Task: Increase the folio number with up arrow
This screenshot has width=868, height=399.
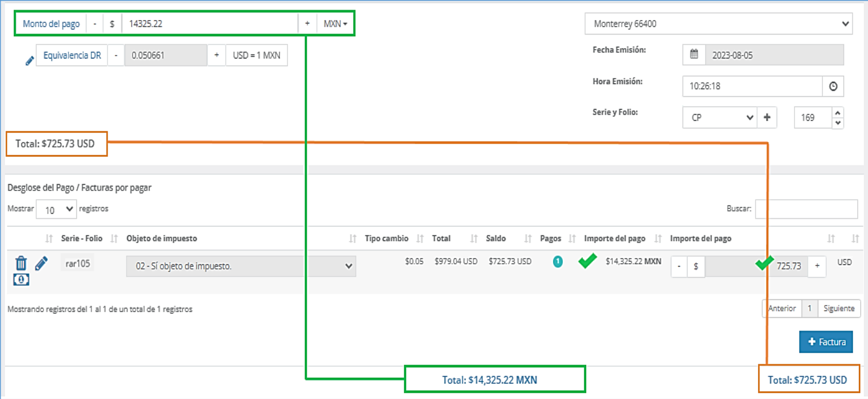Action: (837, 112)
